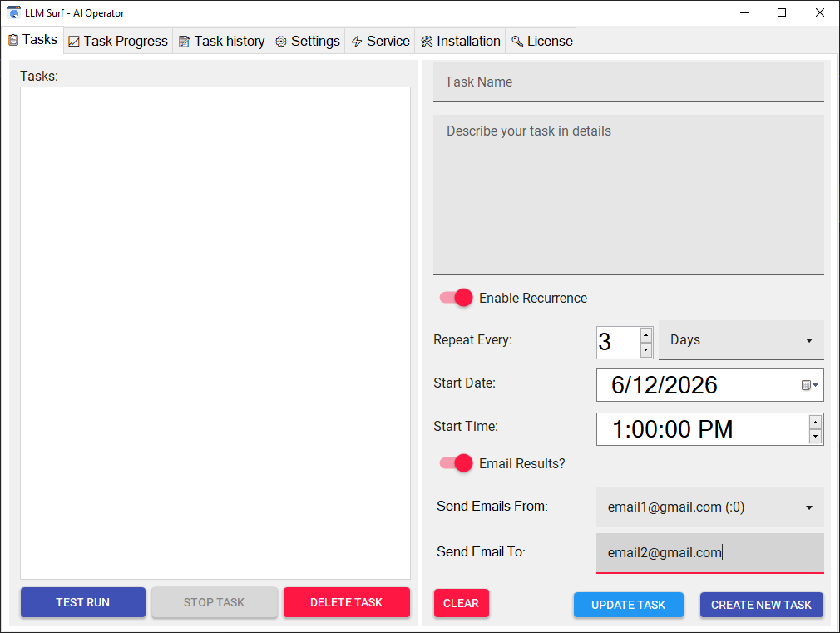Click the TEST RUN button
The image size is (840, 633).
coord(82,602)
